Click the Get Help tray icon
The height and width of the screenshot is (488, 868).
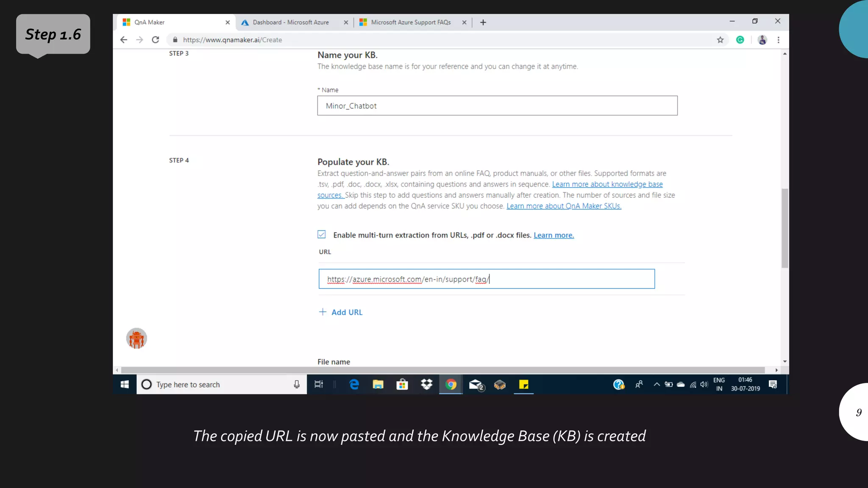(619, 384)
